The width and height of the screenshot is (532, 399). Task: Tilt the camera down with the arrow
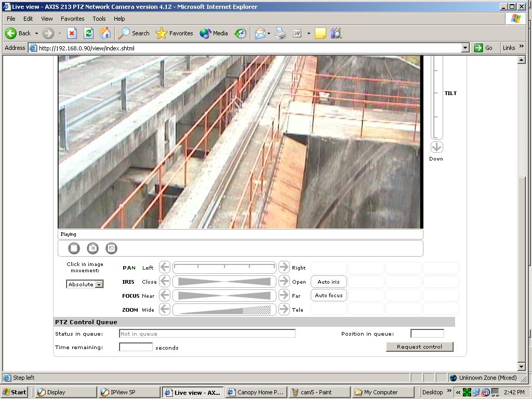coord(436,147)
